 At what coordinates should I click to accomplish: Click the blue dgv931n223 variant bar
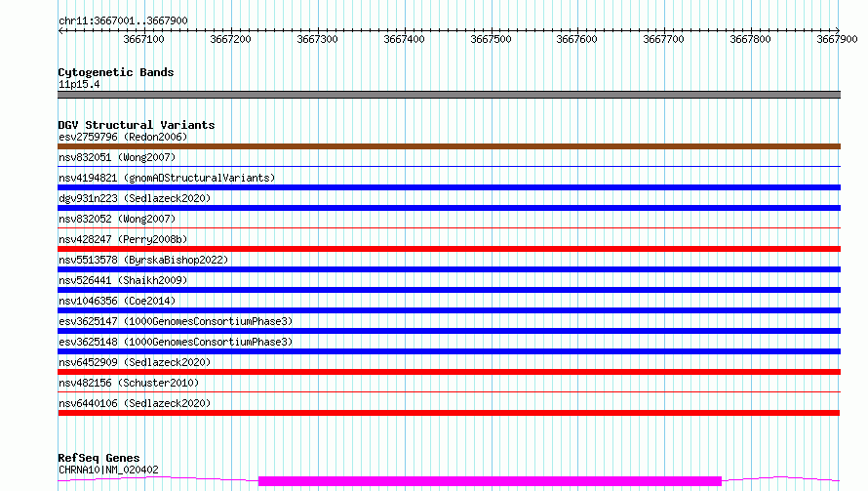(449, 208)
